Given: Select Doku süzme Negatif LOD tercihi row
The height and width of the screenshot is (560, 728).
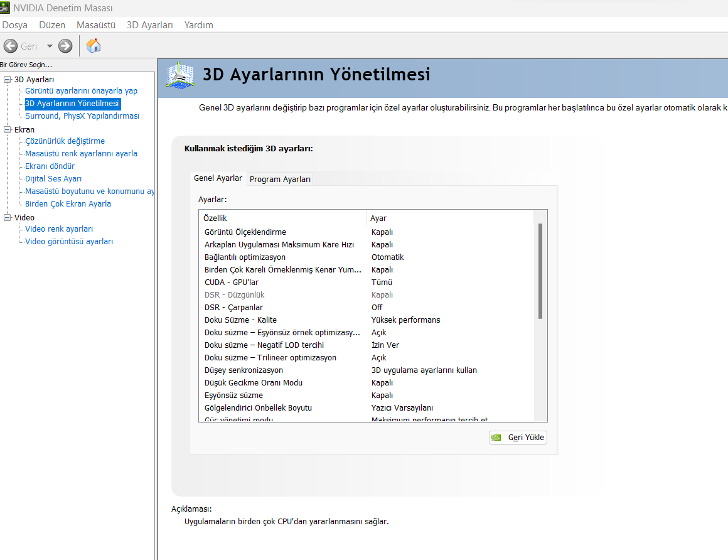Looking at the screenshot, I should pos(367,345).
